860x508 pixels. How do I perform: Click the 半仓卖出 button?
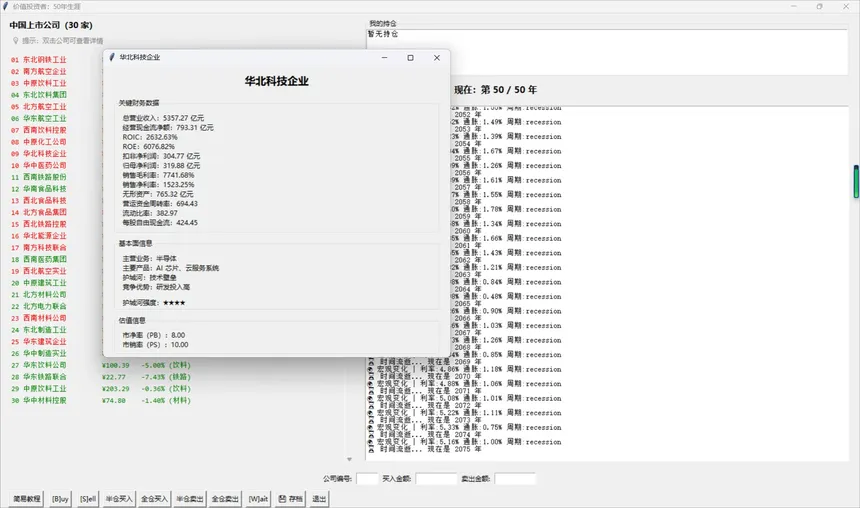point(189,499)
